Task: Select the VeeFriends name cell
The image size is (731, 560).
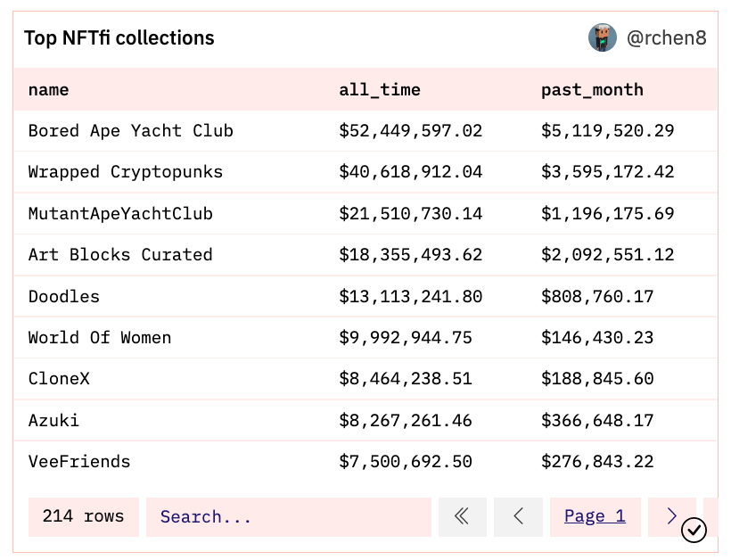Action: point(79,462)
